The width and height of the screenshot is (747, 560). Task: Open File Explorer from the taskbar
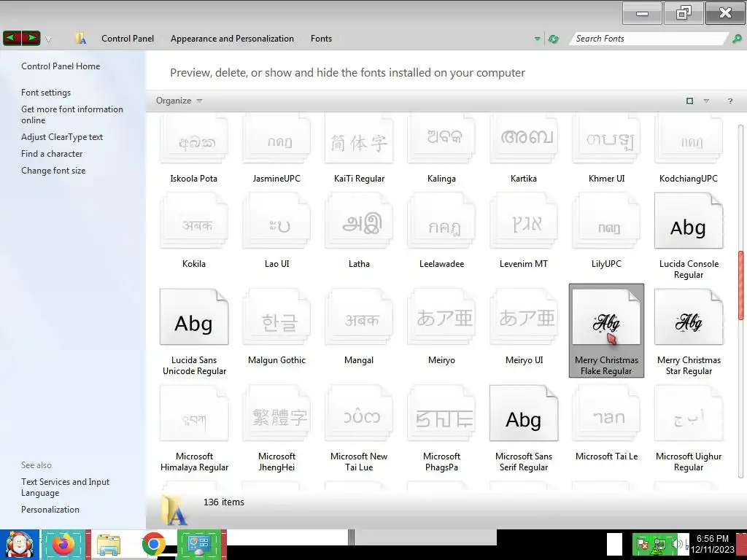109,544
